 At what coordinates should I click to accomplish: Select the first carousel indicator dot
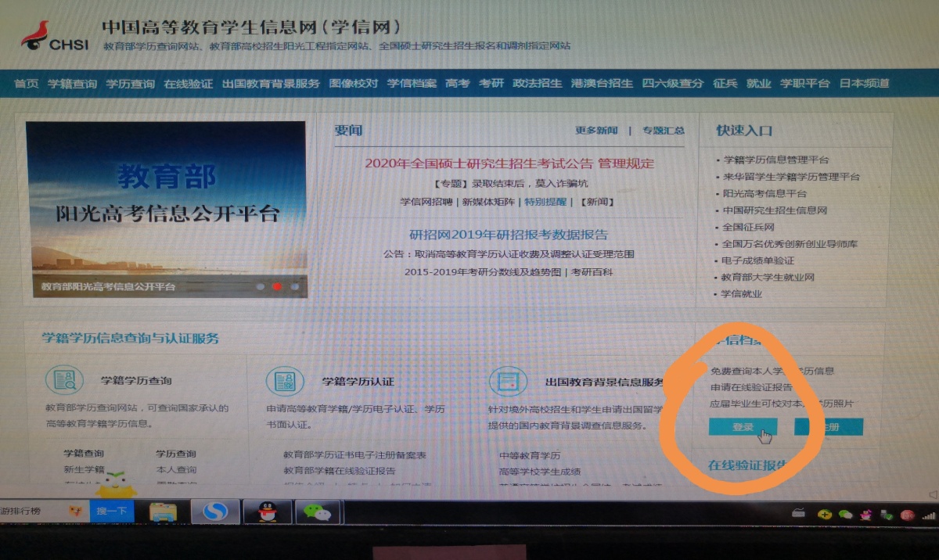pos(260,287)
